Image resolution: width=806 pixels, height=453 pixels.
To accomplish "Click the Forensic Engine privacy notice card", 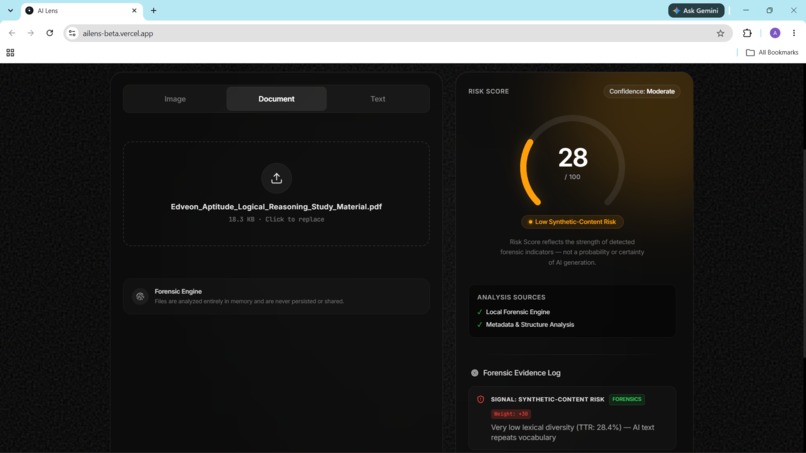I will pos(277,297).
